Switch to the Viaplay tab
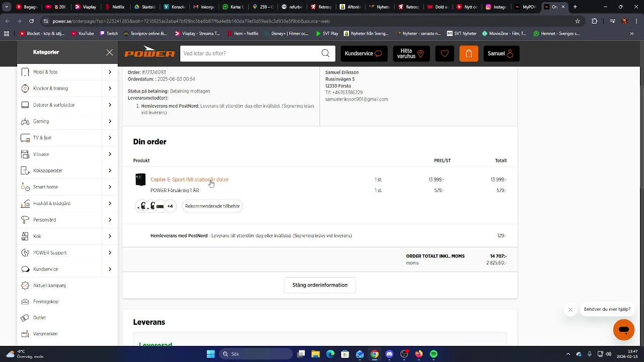The height and width of the screenshot is (362, 644). coord(86,7)
